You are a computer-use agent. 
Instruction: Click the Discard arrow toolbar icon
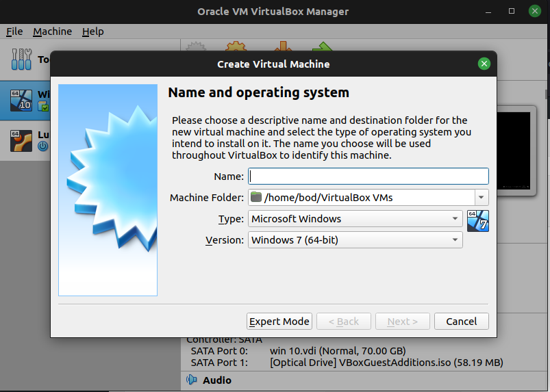[283, 47]
